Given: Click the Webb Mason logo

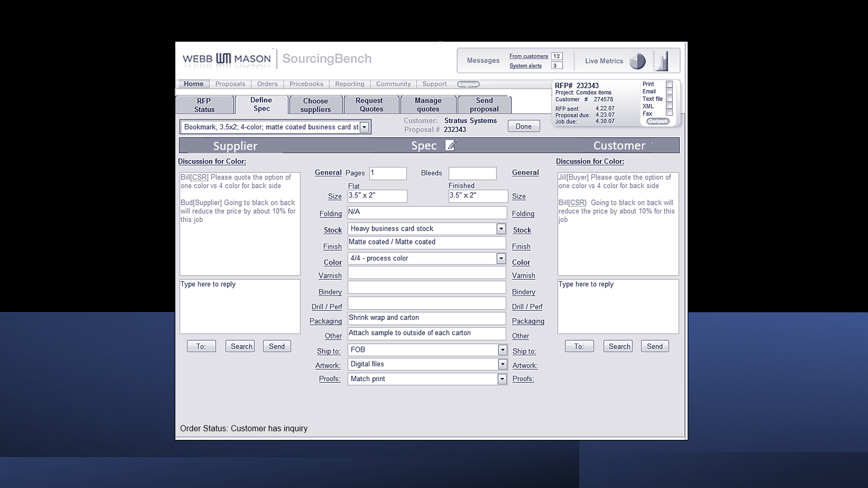Looking at the screenshot, I should pyautogui.click(x=227, y=59).
